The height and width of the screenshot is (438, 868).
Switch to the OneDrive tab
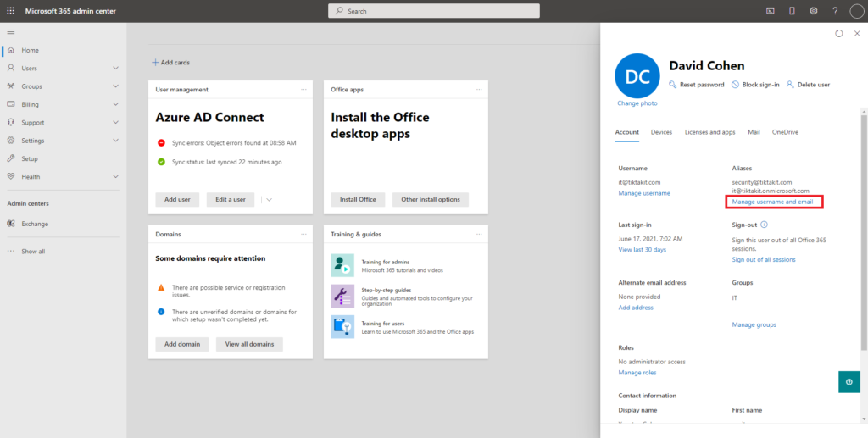click(x=786, y=132)
